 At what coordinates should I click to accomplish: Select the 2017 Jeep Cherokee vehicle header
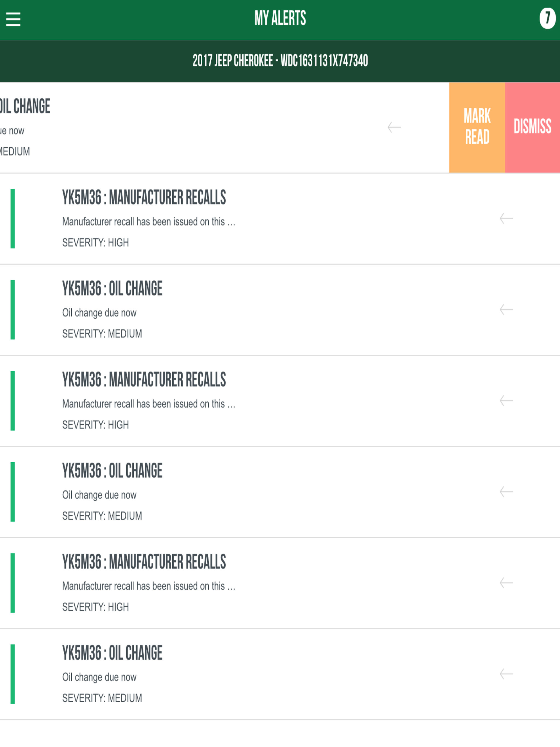pyautogui.click(x=280, y=61)
